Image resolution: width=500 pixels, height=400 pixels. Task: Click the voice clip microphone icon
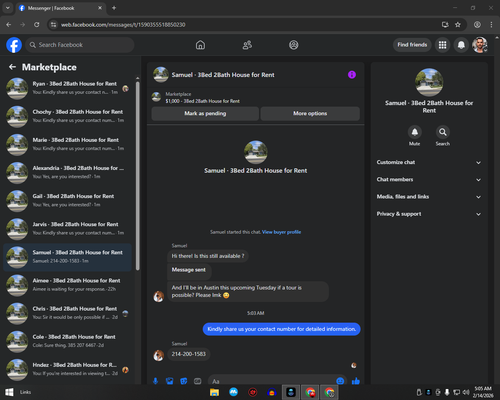pyautogui.click(x=155, y=381)
